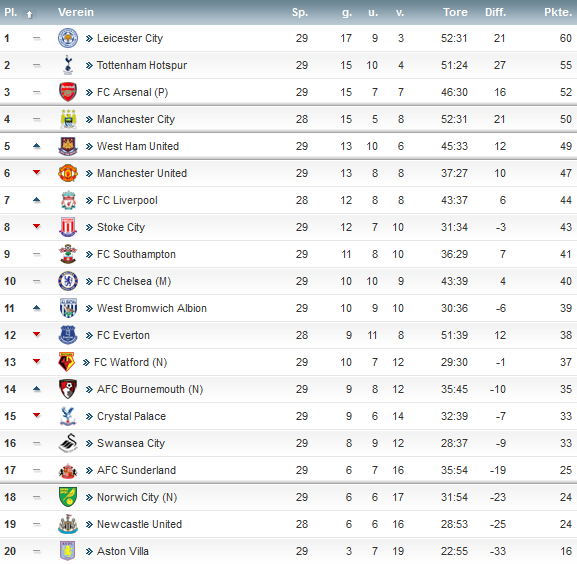The image size is (577, 564).
Task: Click the Tottenham Hotspur cockerel crest
Action: 68,65
